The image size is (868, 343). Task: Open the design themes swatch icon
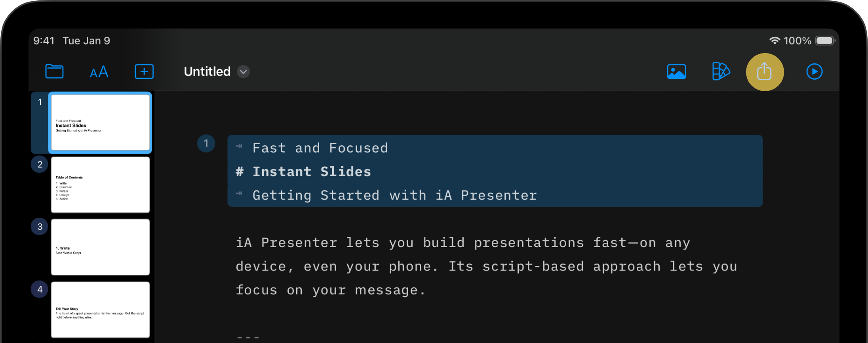click(721, 72)
